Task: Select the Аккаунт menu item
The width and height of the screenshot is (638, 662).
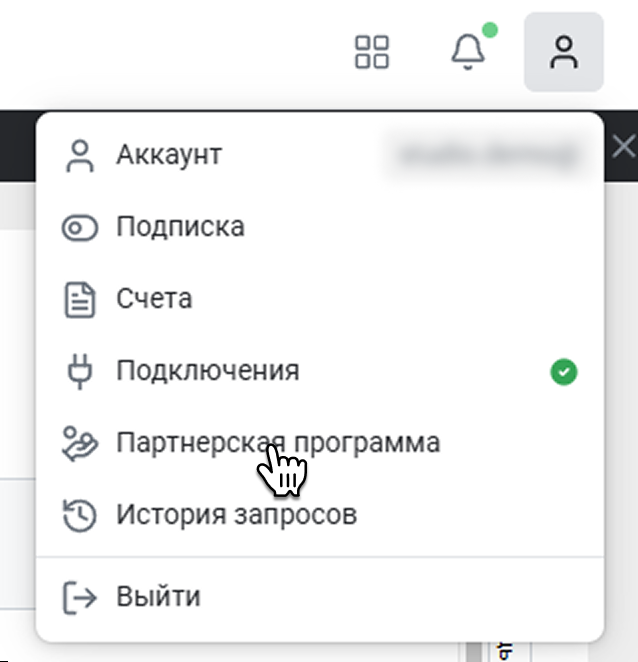Action: click(x=169, y=155)
